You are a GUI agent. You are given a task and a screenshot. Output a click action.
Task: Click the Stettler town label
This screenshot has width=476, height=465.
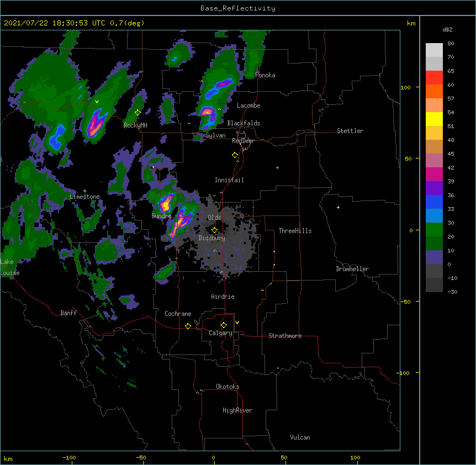click(x=350, y=131)
